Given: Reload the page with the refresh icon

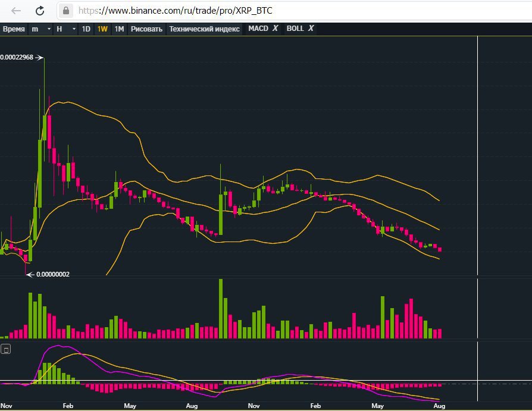Looking at the screenshot, I should pos(40,11).
